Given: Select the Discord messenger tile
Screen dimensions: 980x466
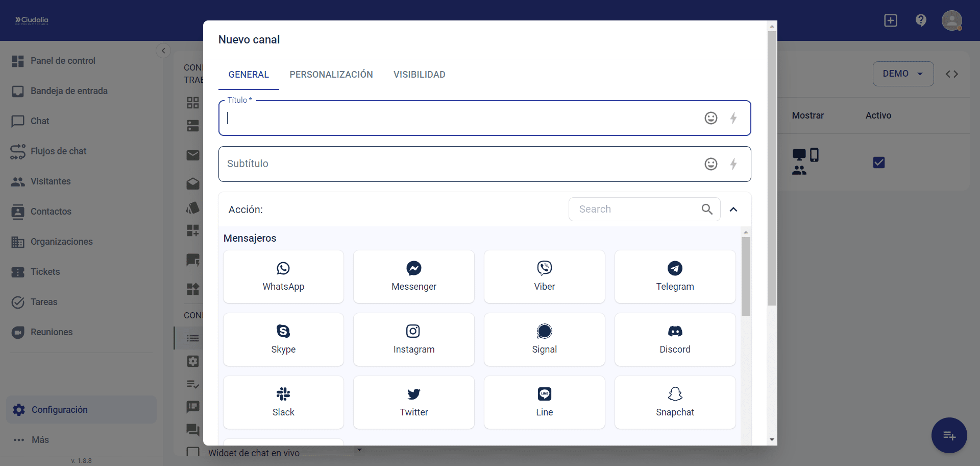Looking at the screenshot, I should point(675,339).
